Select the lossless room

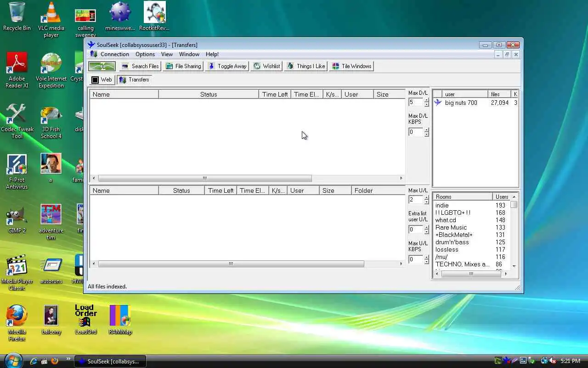click(472, 249)
